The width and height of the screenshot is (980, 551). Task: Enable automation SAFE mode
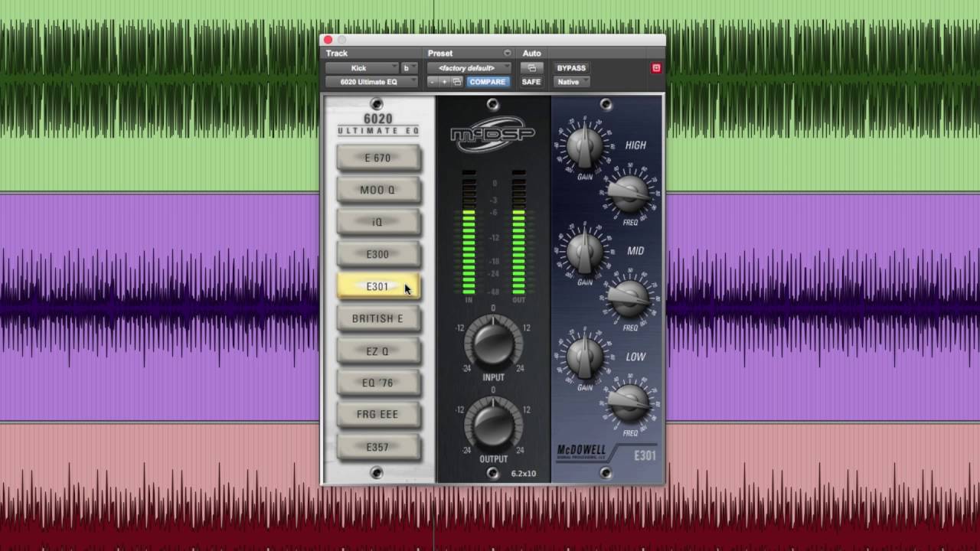[531, 82]
